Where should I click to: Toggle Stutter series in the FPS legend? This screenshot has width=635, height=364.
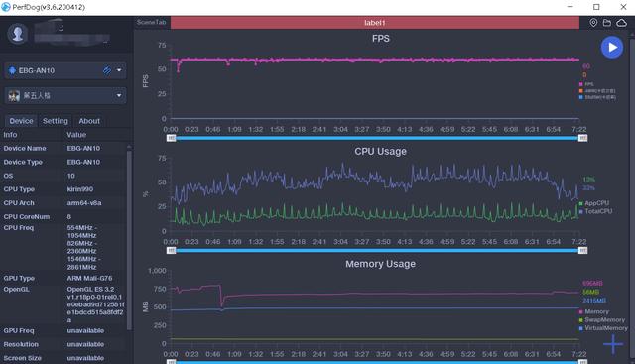point(597,97)
